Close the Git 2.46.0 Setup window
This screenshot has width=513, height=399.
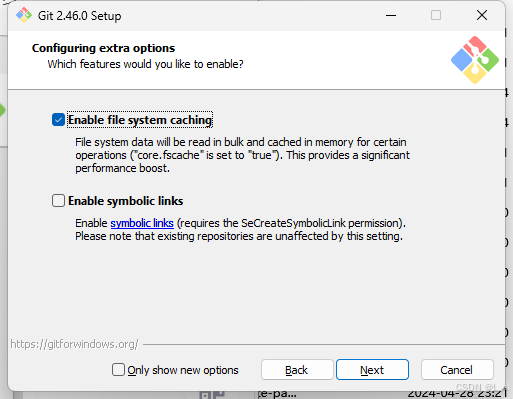tap(482, 15)
